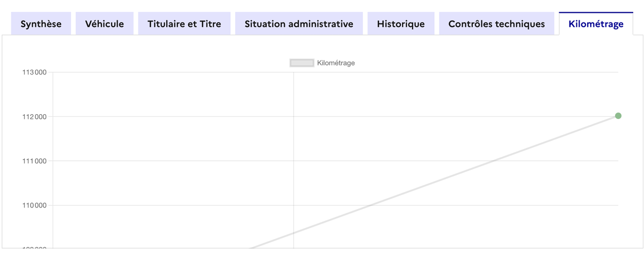Toggle the Kilométrage dataset via legend text
The height and width of the screenshot is (261, 644).
click(x=336, y=63)
